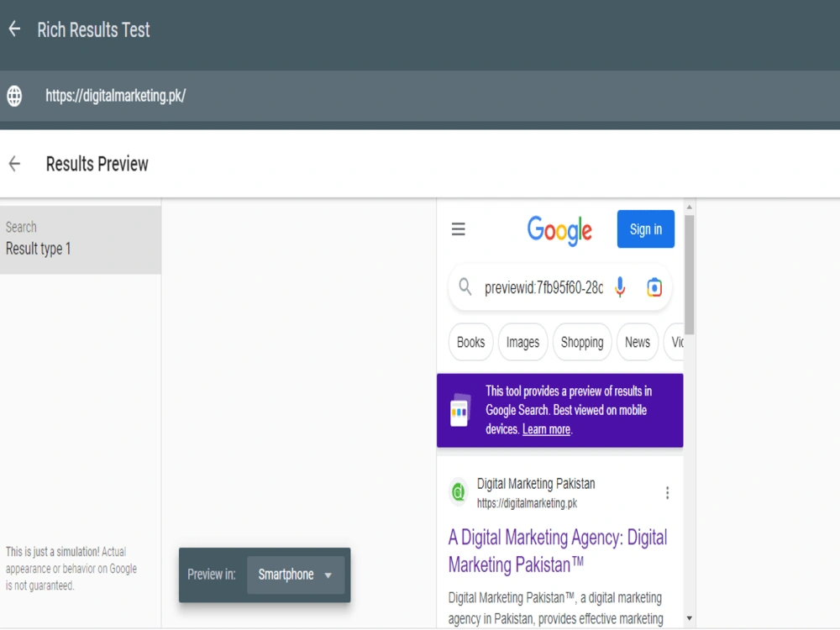Click the https://digitalmarketing.pk/ URL field at top
The image size is (840, 630).
coord(115,96)
